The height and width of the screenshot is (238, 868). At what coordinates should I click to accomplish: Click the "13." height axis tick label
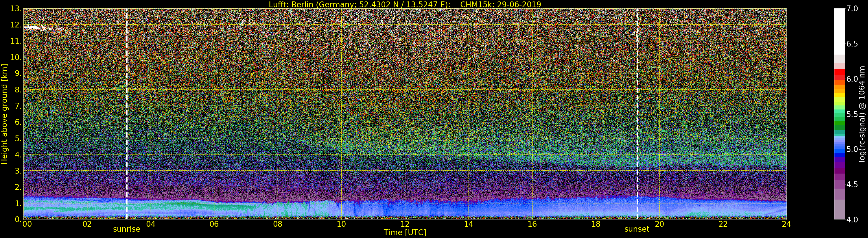pyautogui.click(x=16, y=9)
